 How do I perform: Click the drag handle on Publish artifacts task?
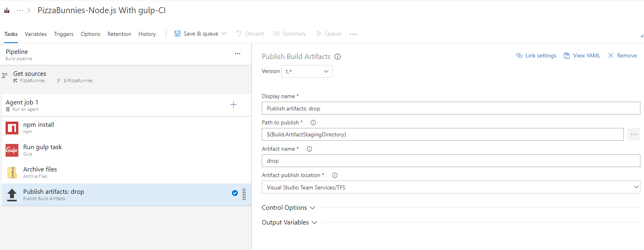click(x=244, y=194)
